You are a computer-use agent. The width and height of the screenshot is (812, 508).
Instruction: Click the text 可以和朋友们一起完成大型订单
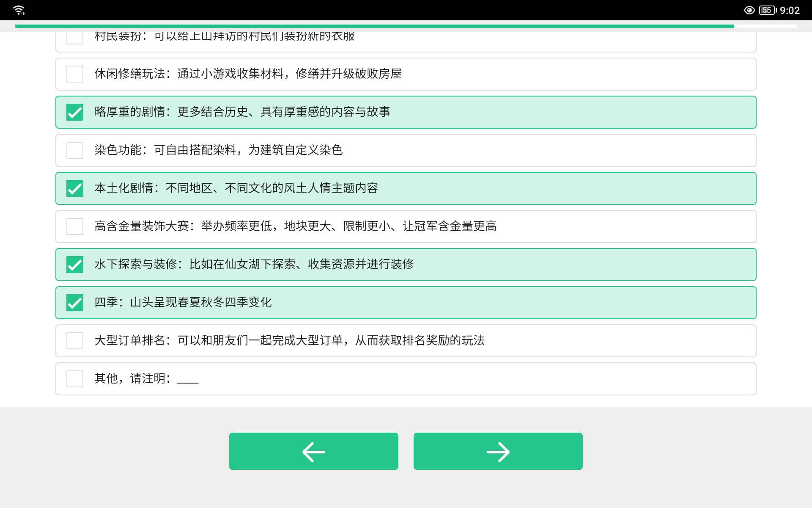click(260, 340)
